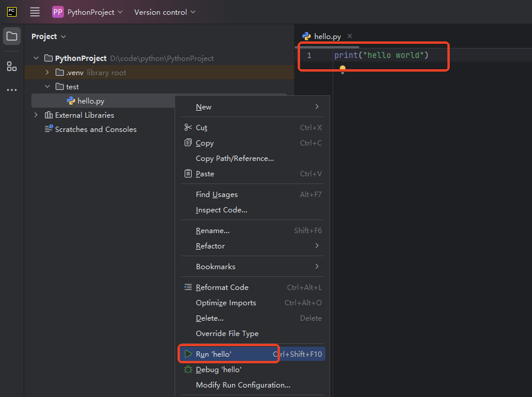This screenshot has height=397, width=532.
Task: Collapse the test folder
Action: click(47, 87)
